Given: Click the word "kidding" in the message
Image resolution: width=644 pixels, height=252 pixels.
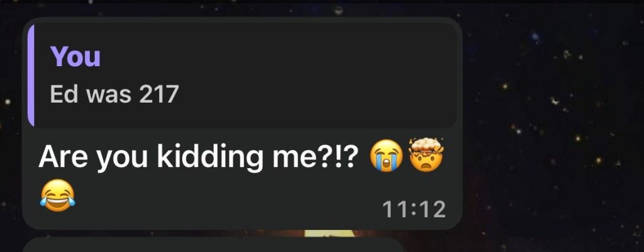Looking at the screenshot, I should tap(210, 157).
